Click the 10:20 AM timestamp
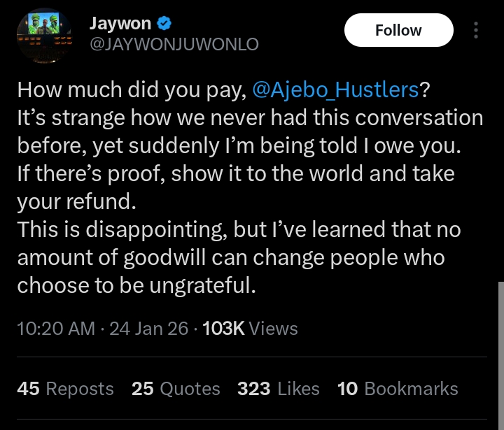Image resolution: width=504 pixels, height=430 pixels. point(56,329)
